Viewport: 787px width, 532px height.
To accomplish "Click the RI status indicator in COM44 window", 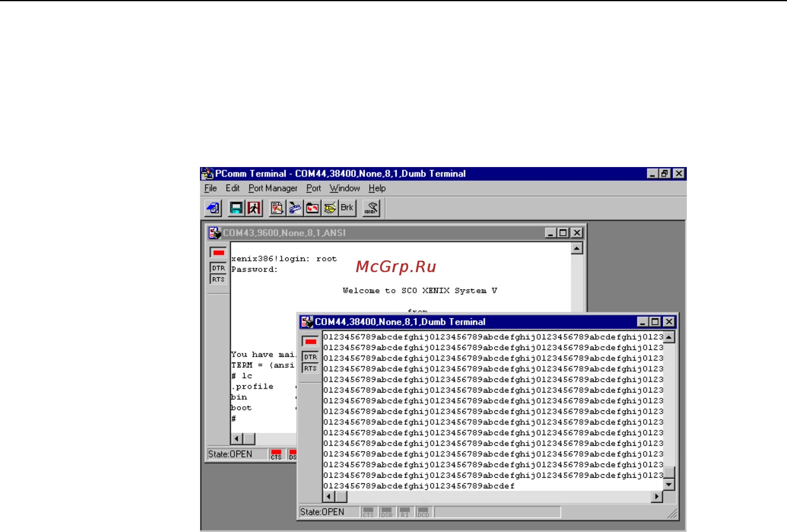I will [x=405, y=512].
